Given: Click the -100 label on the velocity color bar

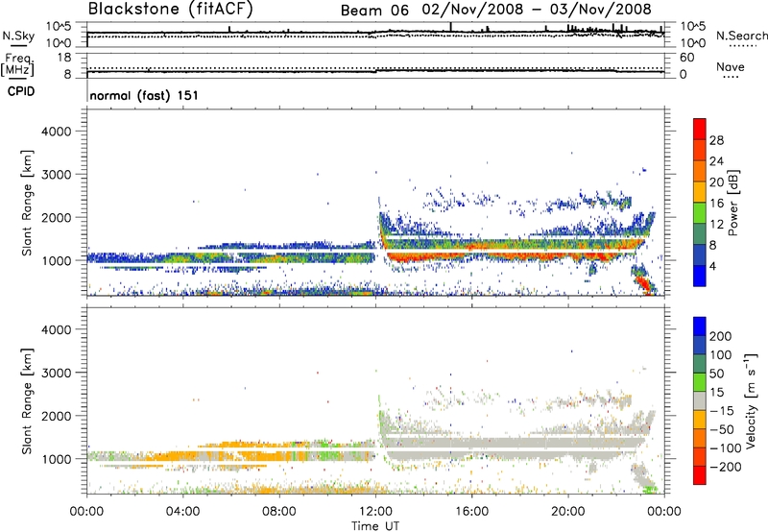Looking at the screenshot, I should 726,448.
